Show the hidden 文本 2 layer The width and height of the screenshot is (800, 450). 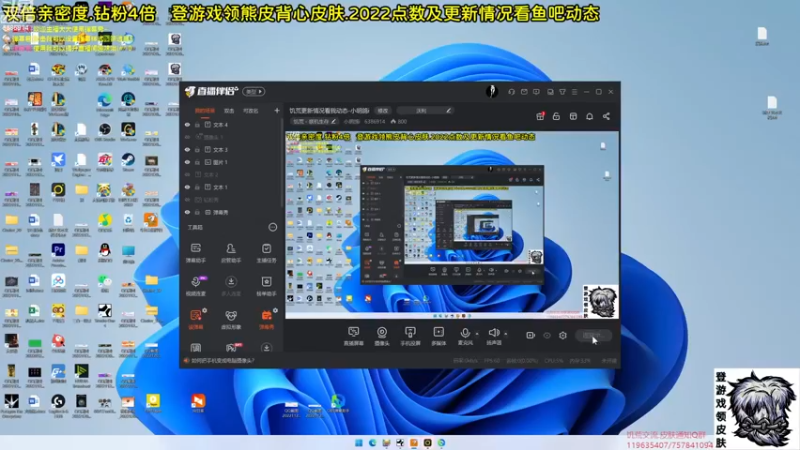pyautogui.click(x=187, y=174)
